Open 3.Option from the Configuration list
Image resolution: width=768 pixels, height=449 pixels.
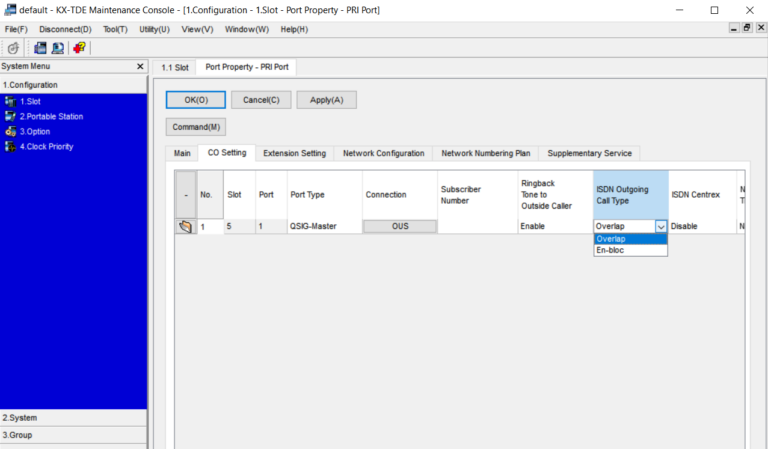tap(34, 131)
